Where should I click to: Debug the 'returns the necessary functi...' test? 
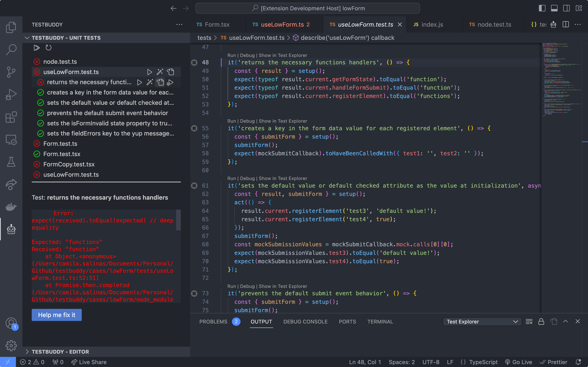point(170,83)
